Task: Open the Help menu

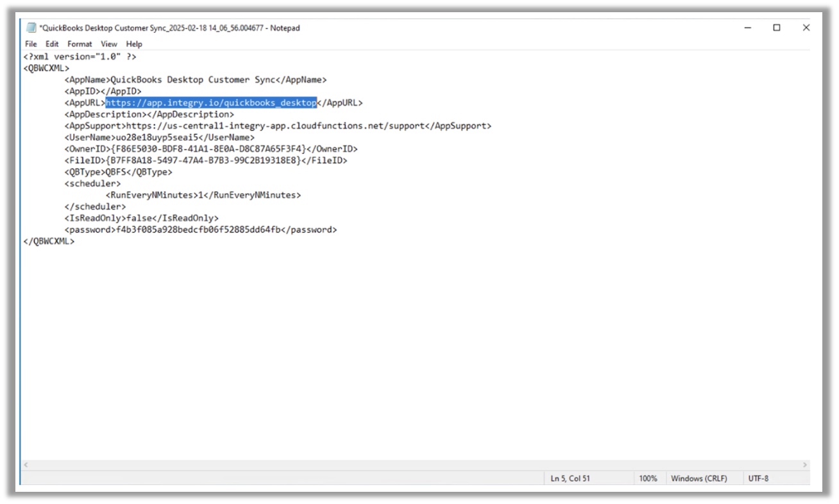Action: (134, 44)
